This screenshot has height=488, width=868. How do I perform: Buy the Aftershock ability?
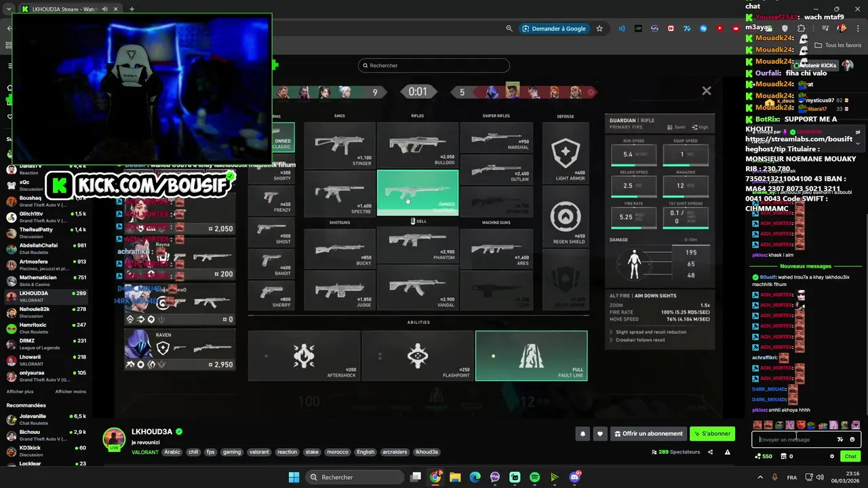[304, 356]
